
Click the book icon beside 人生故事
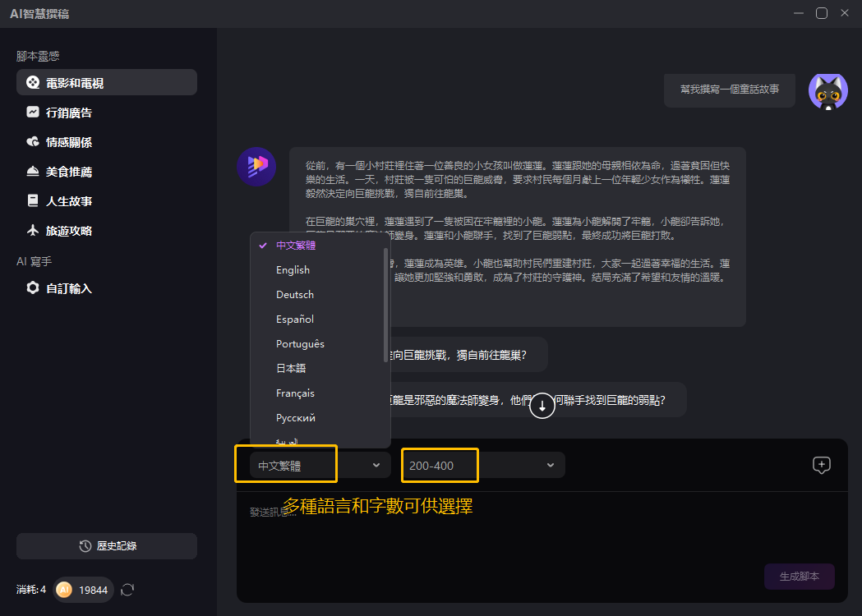click(x=33, y=201)
